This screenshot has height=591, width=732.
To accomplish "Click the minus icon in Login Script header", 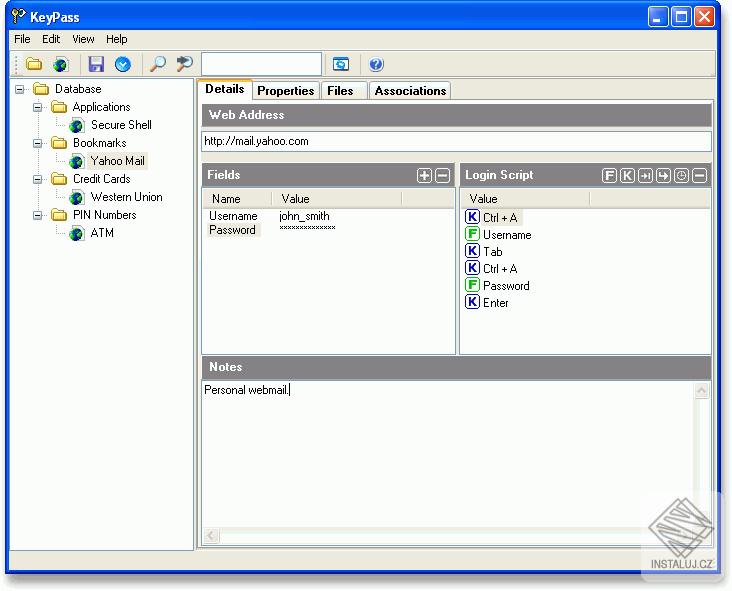I will click(699, 176).
